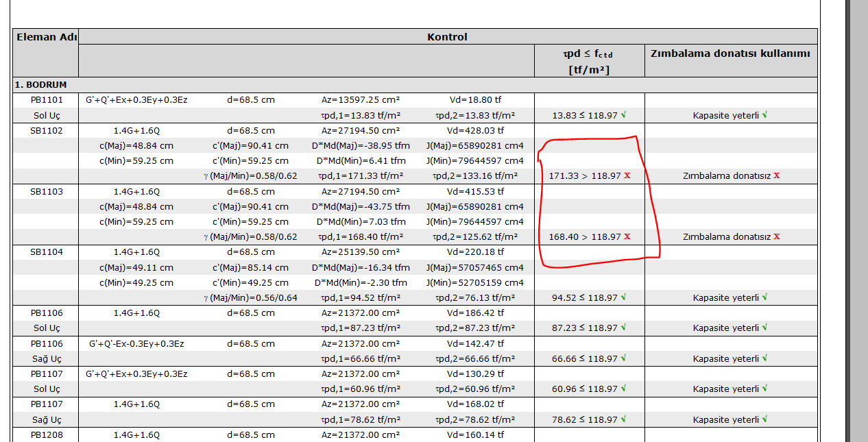The width and height of the screenshot is (868, 442).
Task: Select red X after Zımbalama donatısız in SB1102 row
Action: point(777,176)
